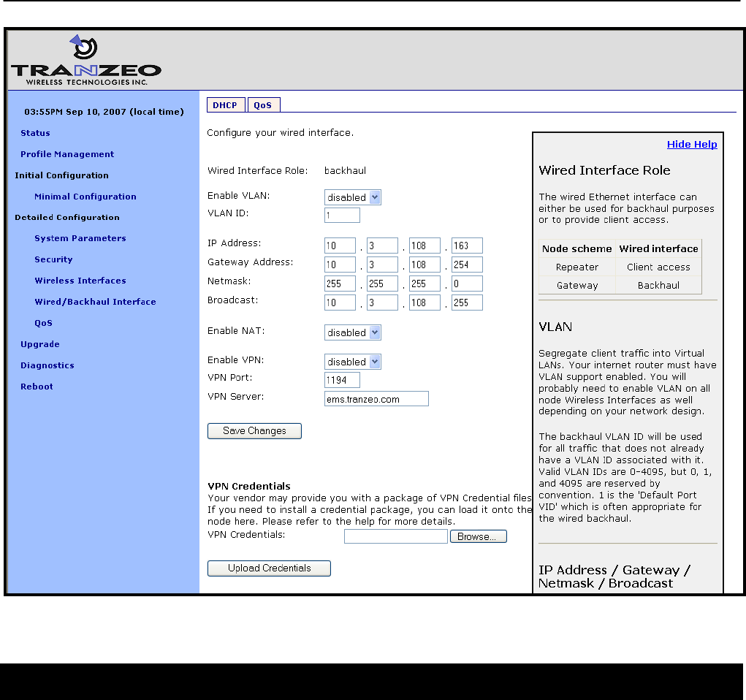This screenshot has height=700, width=746.
Task: Open Wired/Backhaul Interface page
Action: [95, 302]
